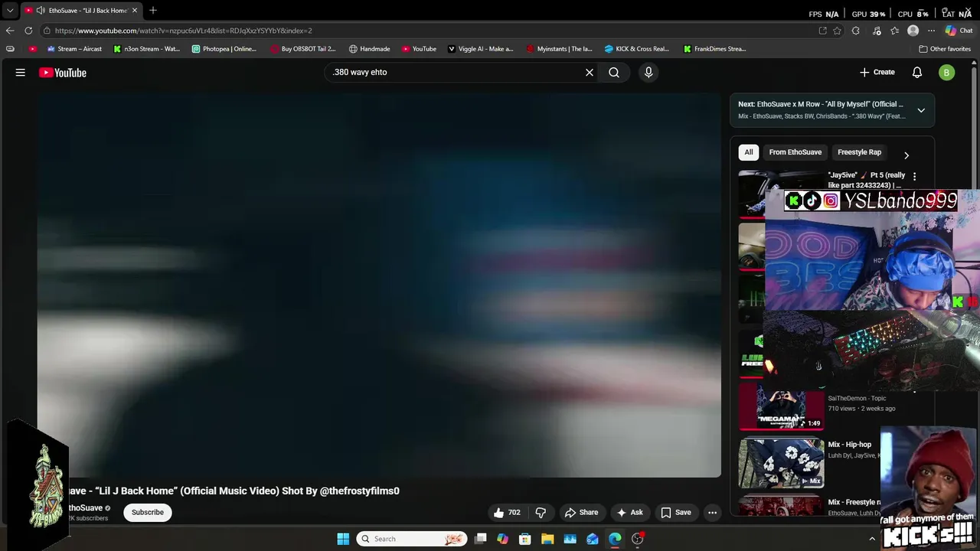The width and height of the screenshot is (980, 551).
Task: Show more filter chips arrow
Action: click(x=906, y=155)
